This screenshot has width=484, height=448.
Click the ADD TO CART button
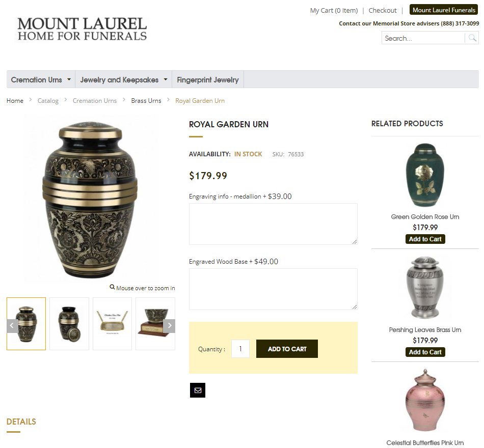(287, 349)
